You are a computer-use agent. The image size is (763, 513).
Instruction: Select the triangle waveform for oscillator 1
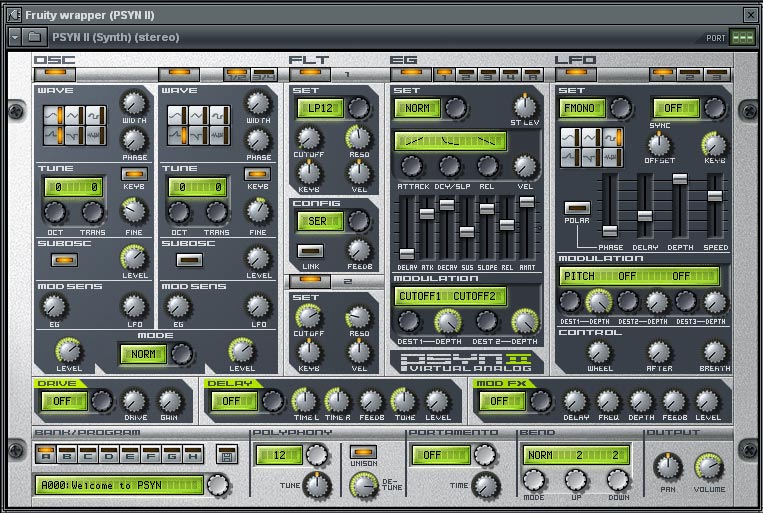click(75, 116)
